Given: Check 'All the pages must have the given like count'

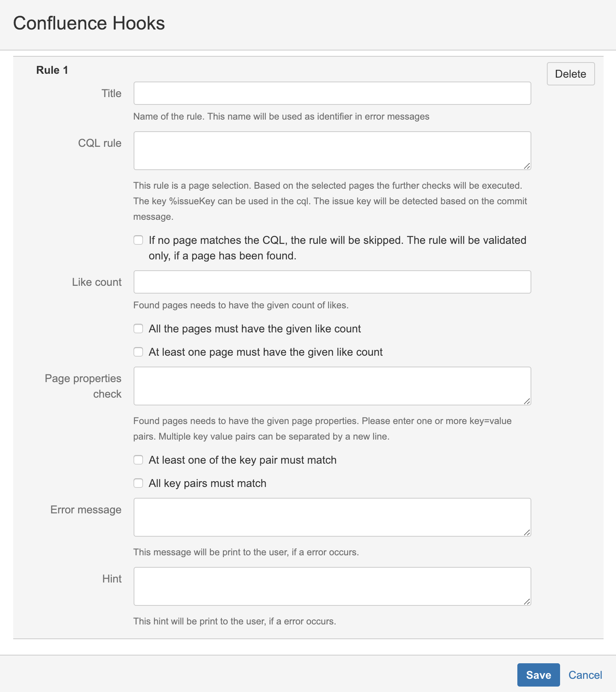Looking at the screenshot, I should pos(138,329).
